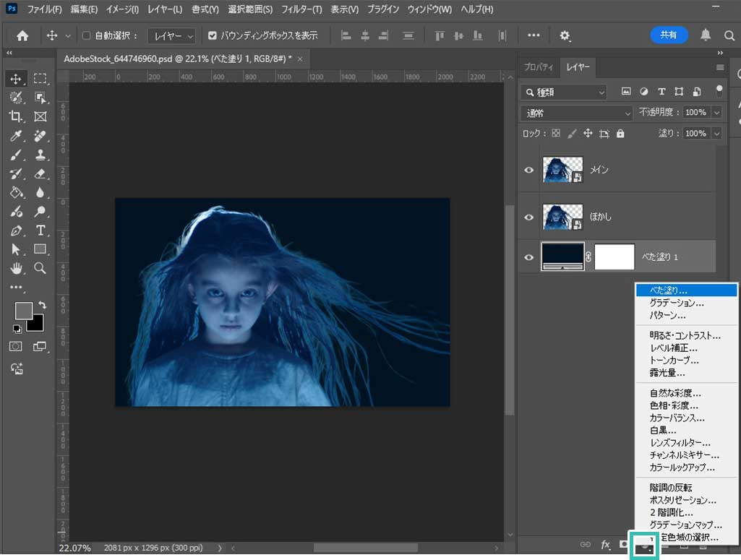The image size is (741, 560).
Task: Select the Crop tool
Action: pyautogui.click(x=16, y=116)
